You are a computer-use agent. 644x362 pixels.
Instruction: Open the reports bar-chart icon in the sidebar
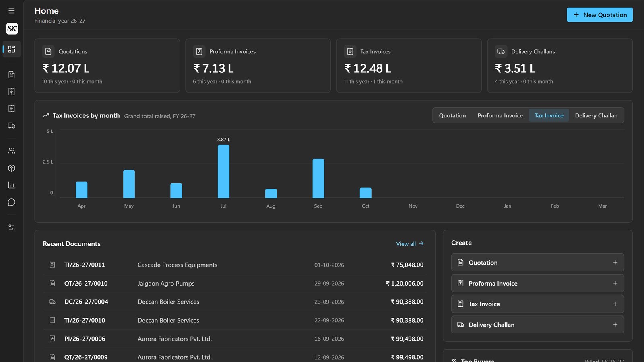pos(12,185)
